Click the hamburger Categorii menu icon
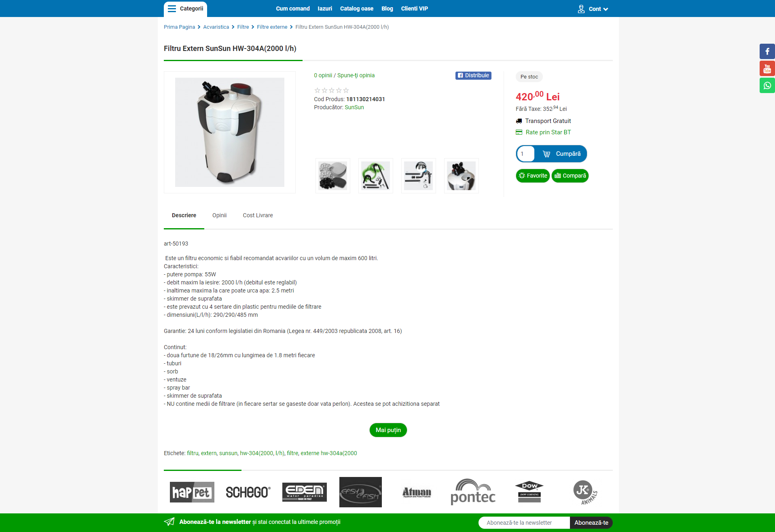Screen dimensions: 775x532 tap(172, 8)
